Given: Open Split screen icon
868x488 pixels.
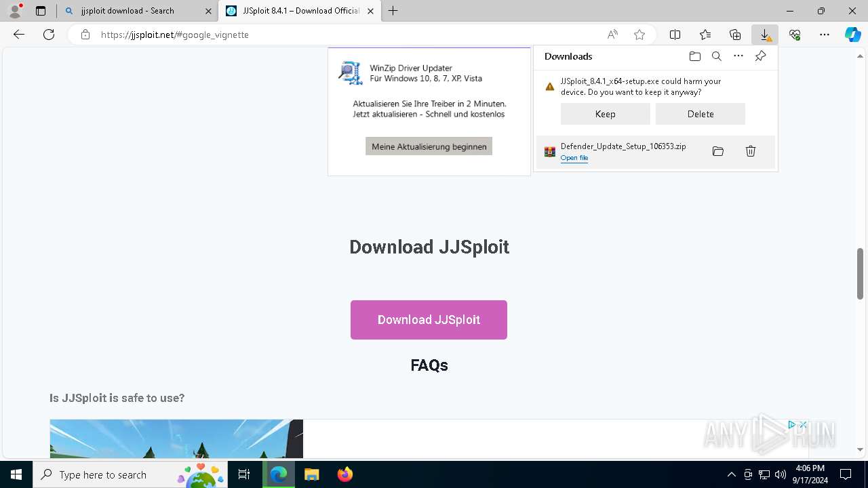Looking at the screenshot, I should [675, 35].
